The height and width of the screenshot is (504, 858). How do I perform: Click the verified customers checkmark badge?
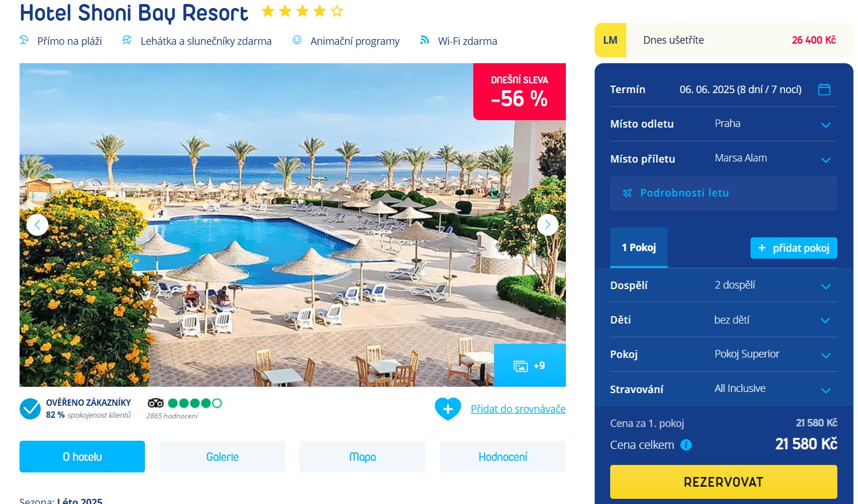coord(30,409)
